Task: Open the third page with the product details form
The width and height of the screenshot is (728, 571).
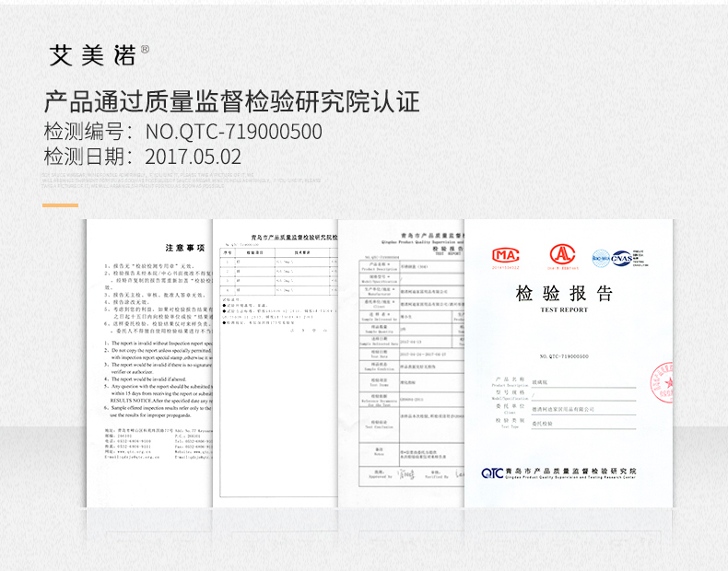Action: (x=401, y=363)
